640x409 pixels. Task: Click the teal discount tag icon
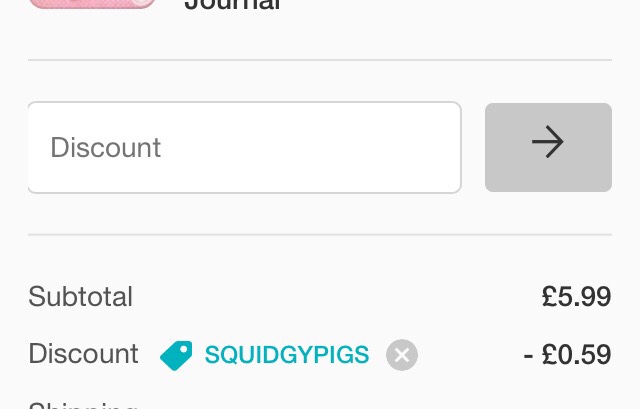point(176,355)
